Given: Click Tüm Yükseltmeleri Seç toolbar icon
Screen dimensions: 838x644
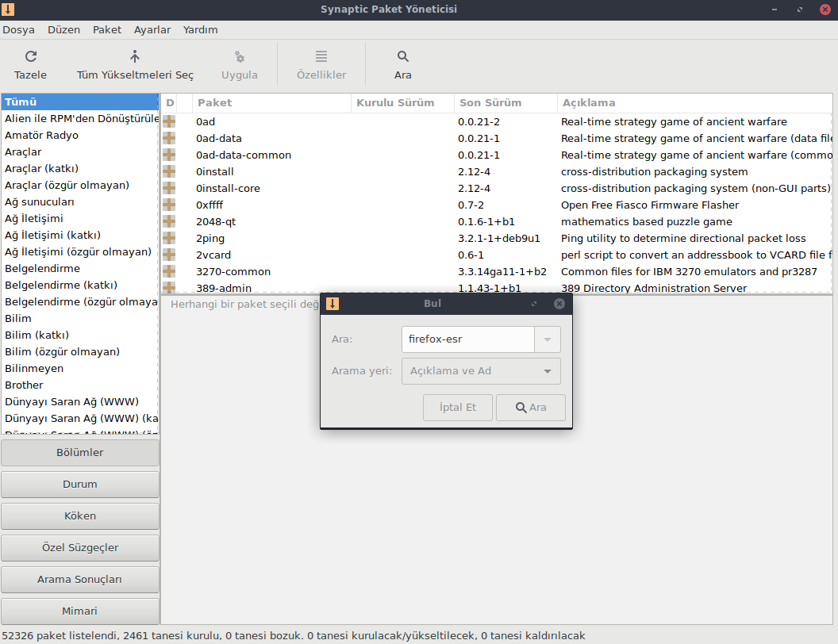Looking at the screenshot, I should (135, 56).
